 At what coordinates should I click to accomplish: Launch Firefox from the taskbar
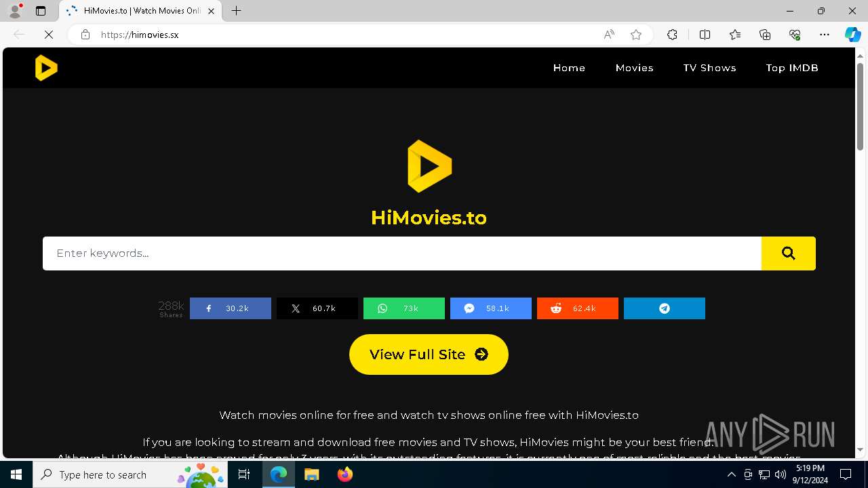tap(344, 474)
